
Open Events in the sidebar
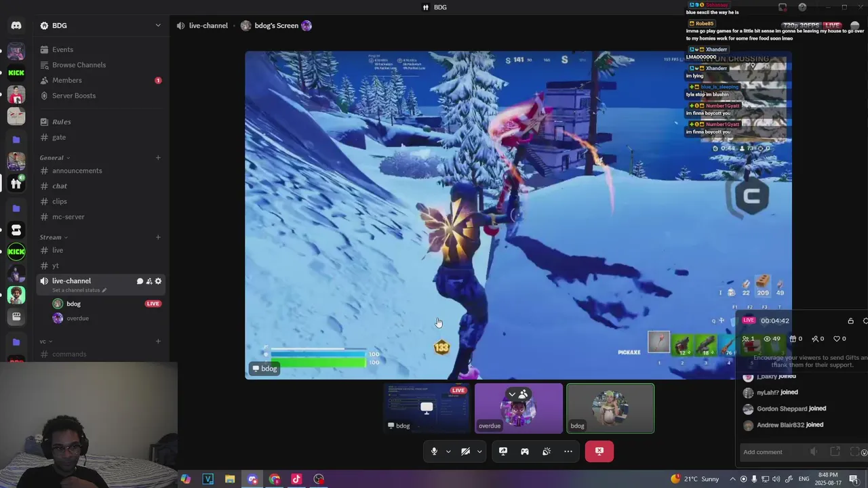pyautogui.click(x=102, y=49)
